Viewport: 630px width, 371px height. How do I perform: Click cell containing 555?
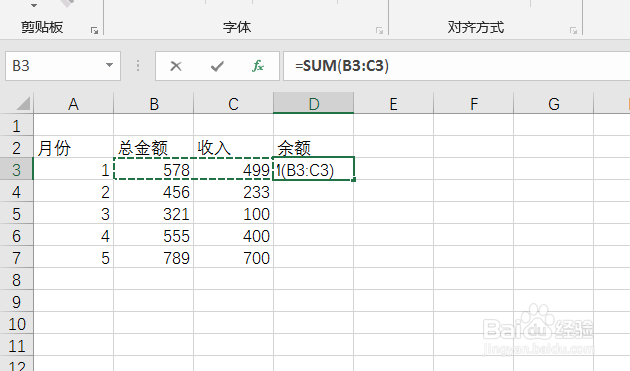point(153,236)
